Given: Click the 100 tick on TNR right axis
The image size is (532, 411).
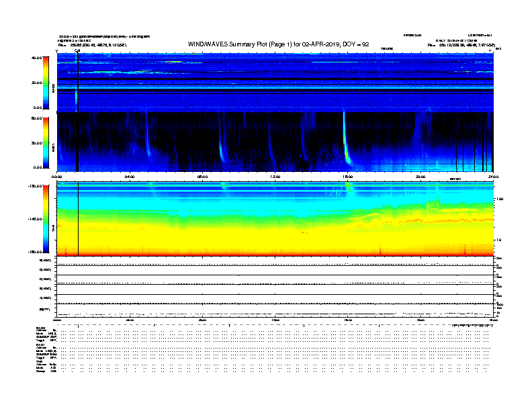Looking at the screenshot, I should click(500, 199).
